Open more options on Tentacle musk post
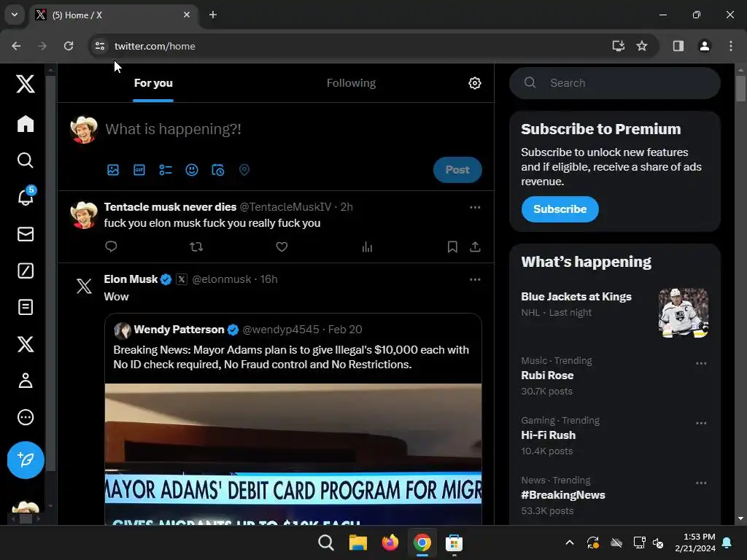Screen dimensions: 747x560 click(x=475, y=207)
